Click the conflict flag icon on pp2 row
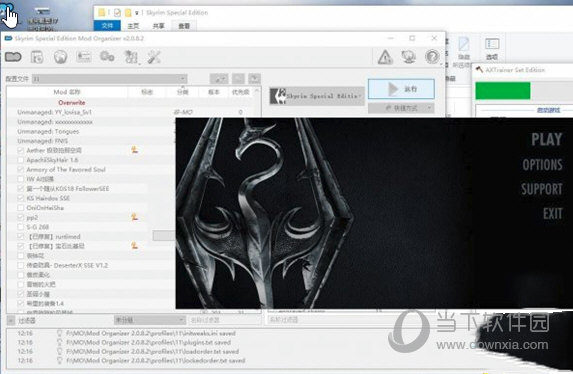The height and width of the screenshot is (374, 573). click(x=134, y=217)
